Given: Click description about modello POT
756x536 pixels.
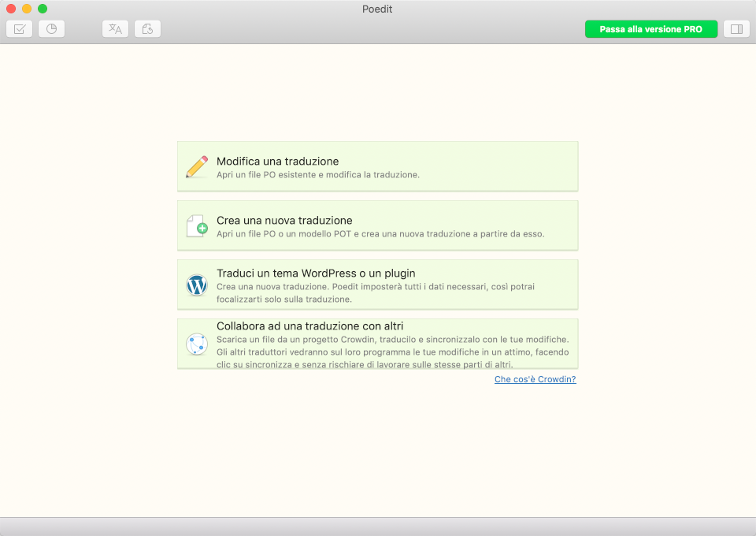Looking at the screenshot, I should (x=380, y=234).
